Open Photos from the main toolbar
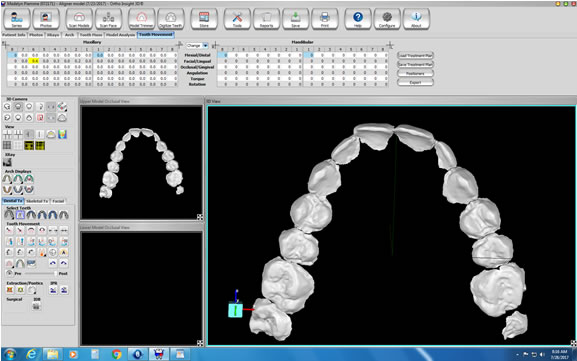The image size is (577, 361). [46, 19]
